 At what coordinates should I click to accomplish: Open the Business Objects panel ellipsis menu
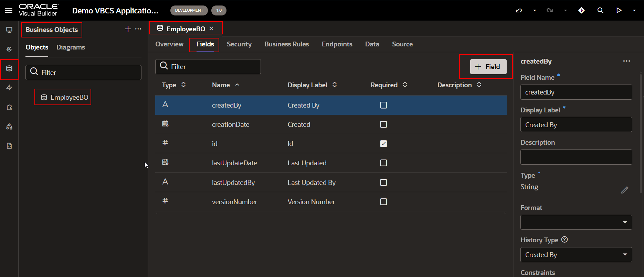coord(138,29)
